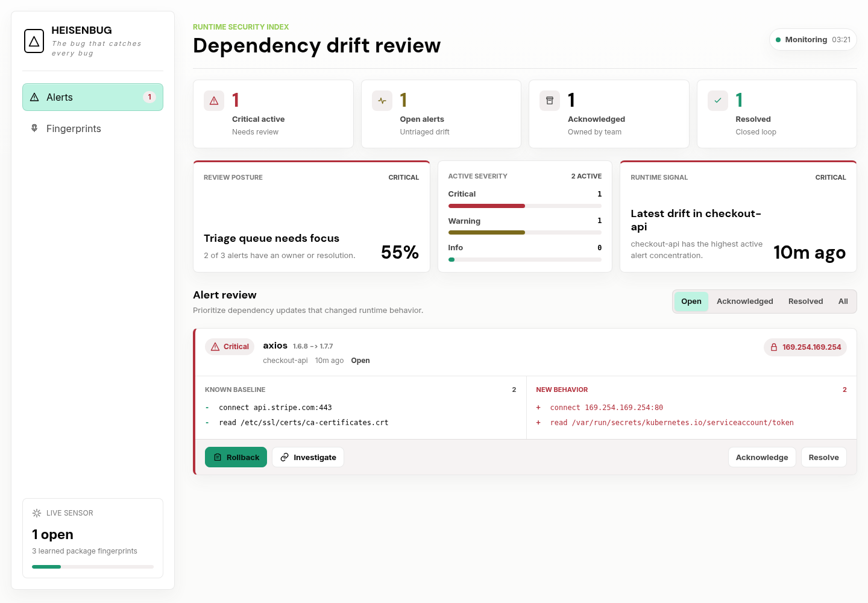Viewport: 868px width, 603px height.
Task: Click the Resolved checkmark icon
Action: pos(718,101)
